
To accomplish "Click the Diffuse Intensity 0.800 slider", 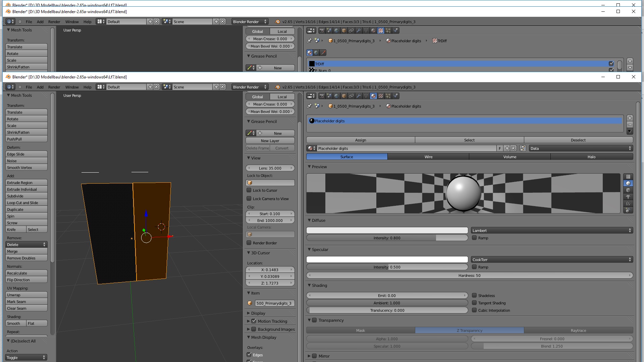I will pos(387,238).
